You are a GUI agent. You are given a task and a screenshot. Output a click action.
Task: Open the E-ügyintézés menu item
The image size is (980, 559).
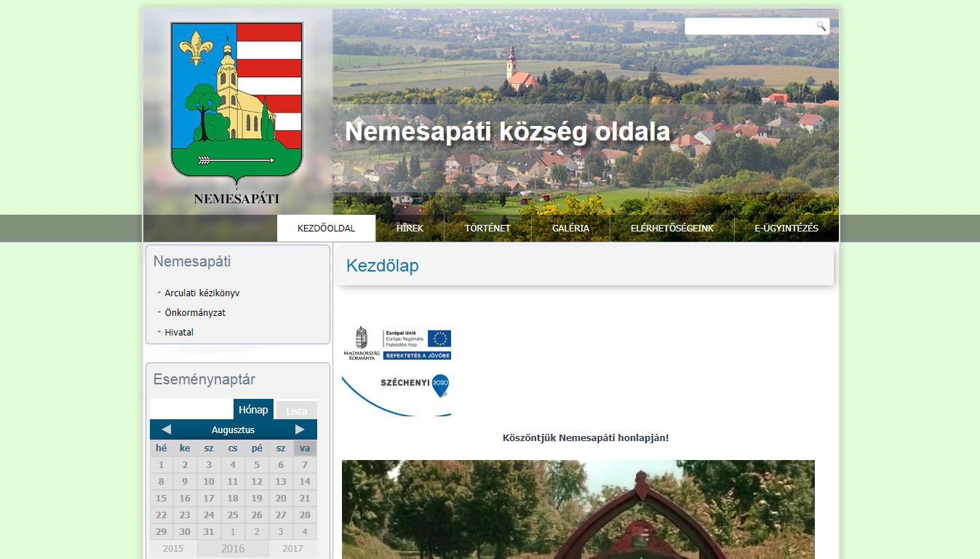786,229
